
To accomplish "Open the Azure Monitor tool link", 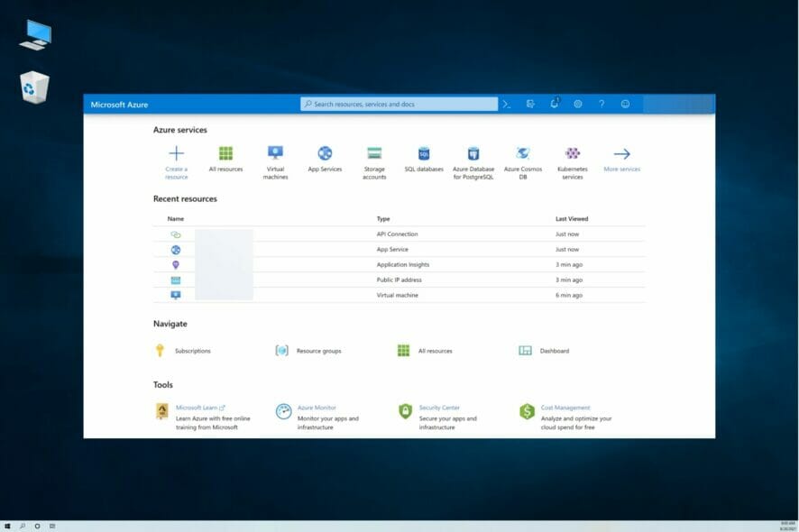I will pos(317,408).
